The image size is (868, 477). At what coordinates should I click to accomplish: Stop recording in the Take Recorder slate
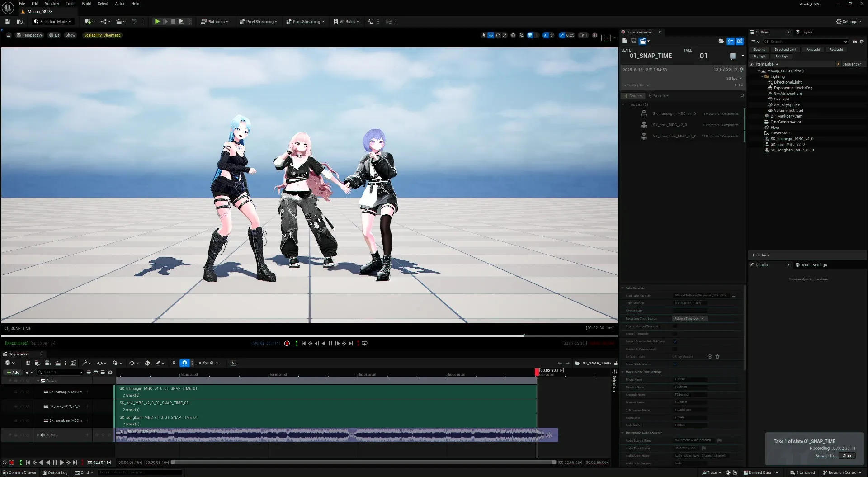coord(732,56)
